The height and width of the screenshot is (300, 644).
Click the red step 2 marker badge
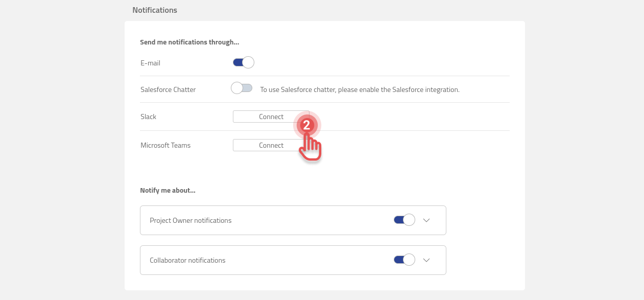pyautogui.click(x=306, y=125)
